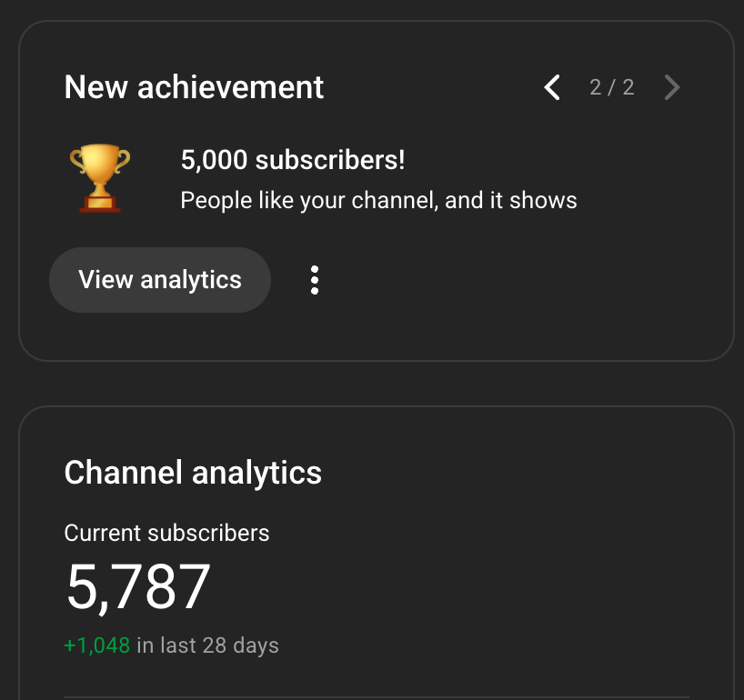Click the 5,787 subscriber count
The height and width of the screenshot is (700, 744).
pyautogui.click(x=138, y=587)
